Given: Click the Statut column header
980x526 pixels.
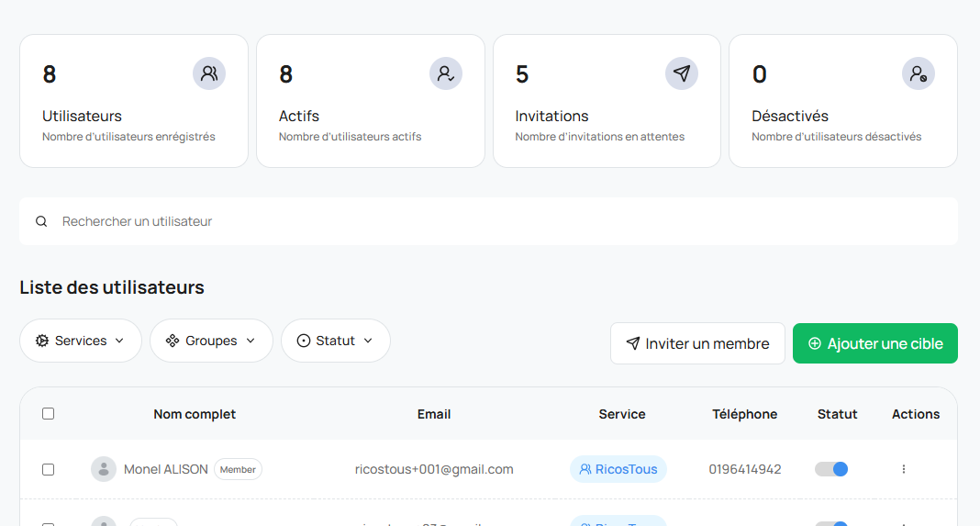Looking at the screenshot, I should tap(838, 414).
